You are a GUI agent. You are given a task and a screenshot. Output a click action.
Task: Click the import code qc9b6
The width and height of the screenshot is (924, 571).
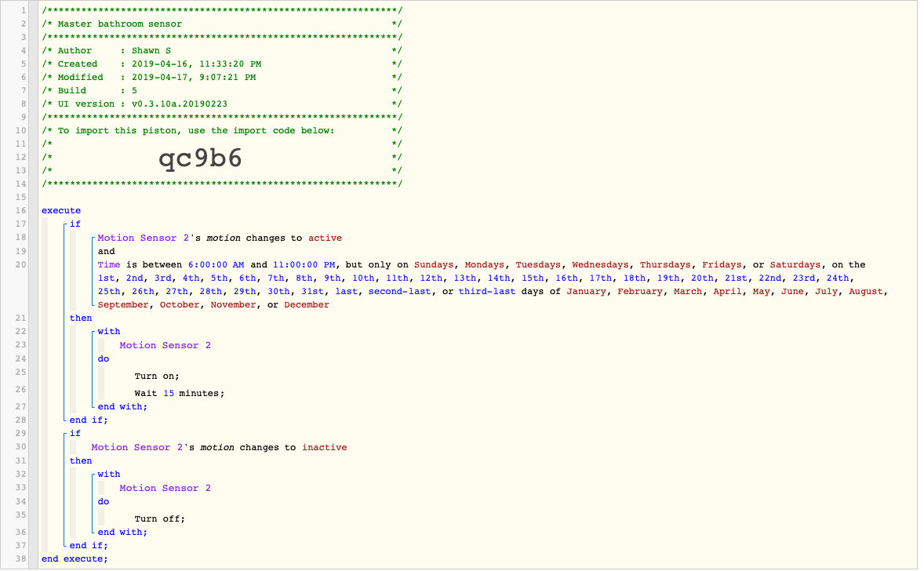tap(200, 158)
